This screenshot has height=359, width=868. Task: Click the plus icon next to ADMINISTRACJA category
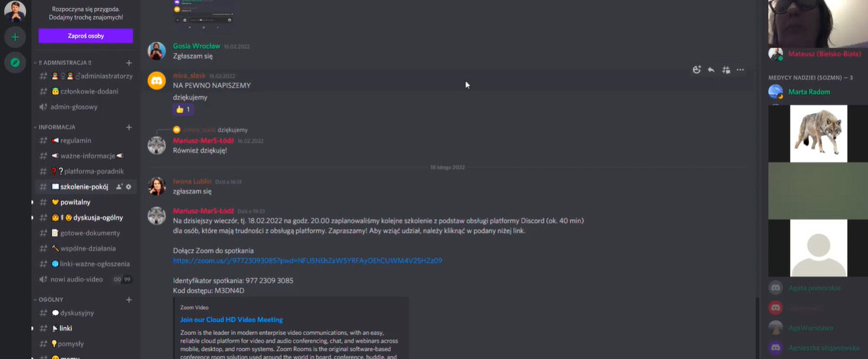(x=129, y=63)
